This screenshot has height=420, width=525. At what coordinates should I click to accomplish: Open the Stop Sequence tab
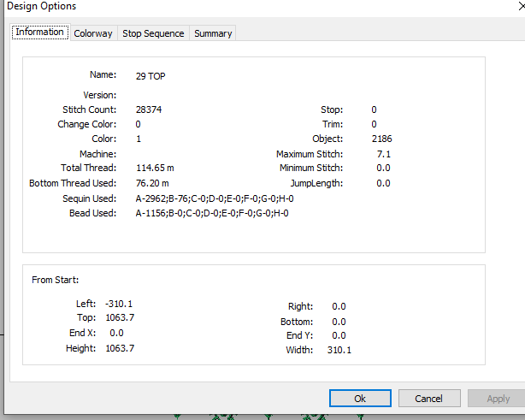pos(153,33)
